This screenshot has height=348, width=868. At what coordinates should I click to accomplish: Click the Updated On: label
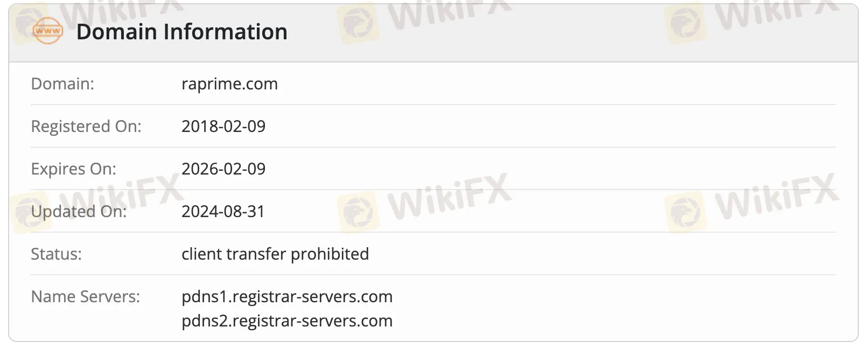point(79,212)
